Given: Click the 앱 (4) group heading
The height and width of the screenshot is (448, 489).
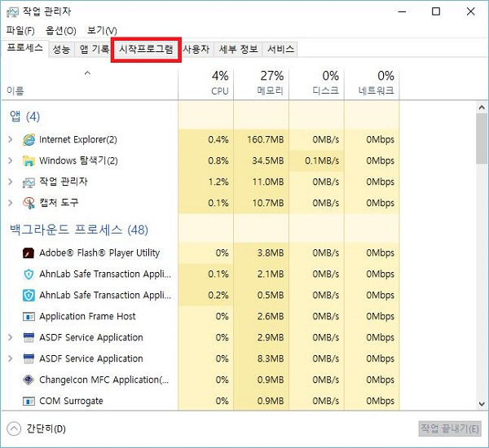Looking at the screenshot, I should [x=24, y=116].
